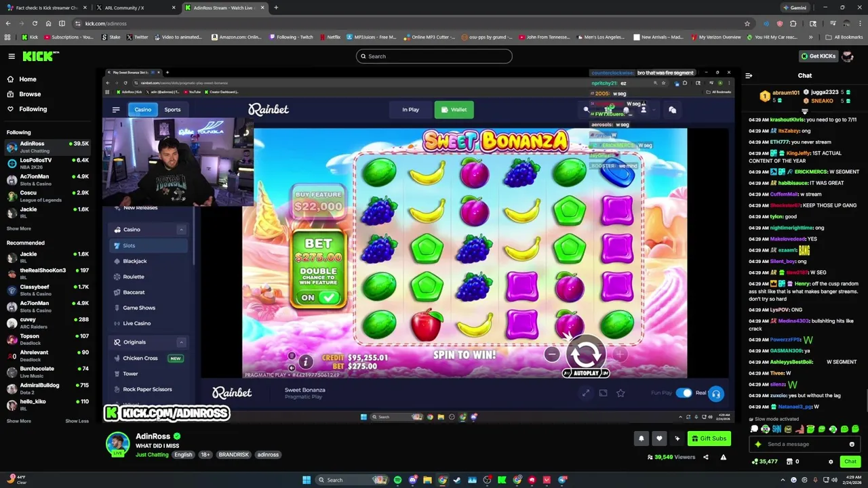Insert the white speech bubble emote
This screenshot has height=488, width=868.
pos(754,429)
